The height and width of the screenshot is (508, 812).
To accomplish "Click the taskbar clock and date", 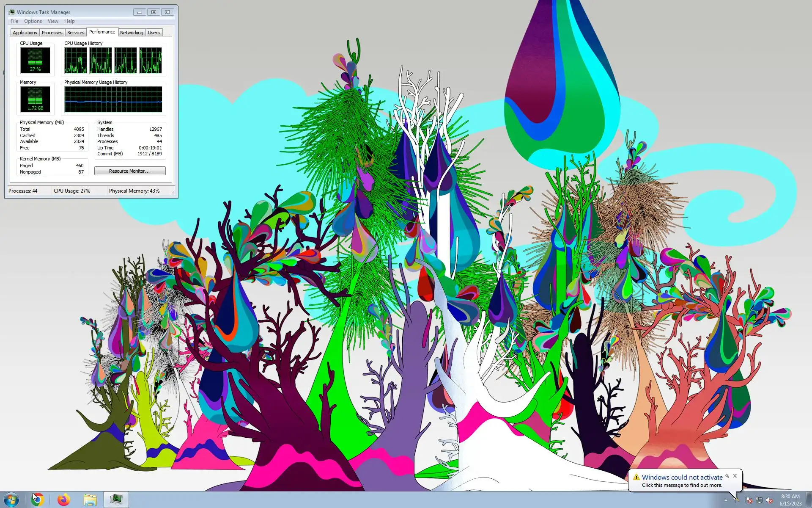I will point(790,500).
